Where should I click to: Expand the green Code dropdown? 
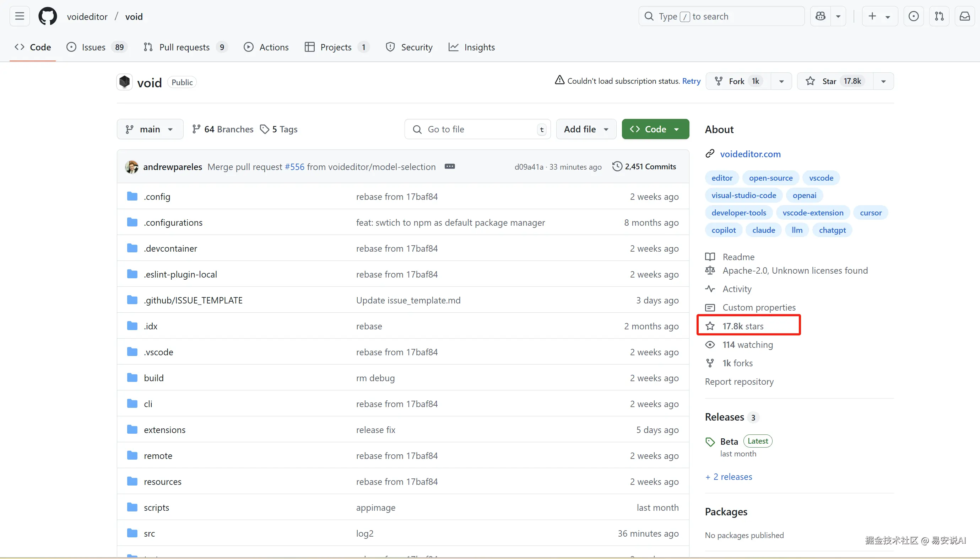tap(655, 129)
